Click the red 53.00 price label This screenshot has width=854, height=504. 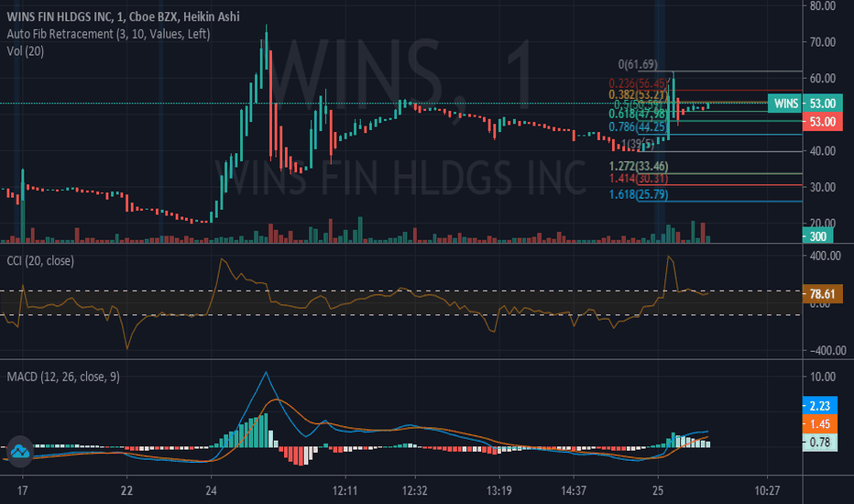click(823, 122)
